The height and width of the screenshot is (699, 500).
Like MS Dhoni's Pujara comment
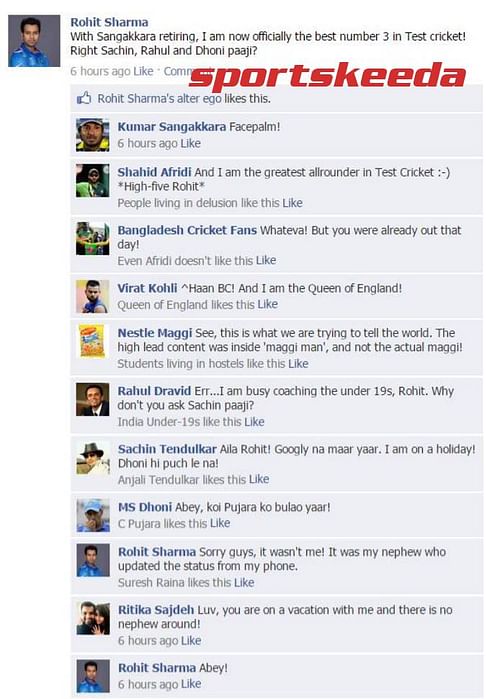(220, 523)
